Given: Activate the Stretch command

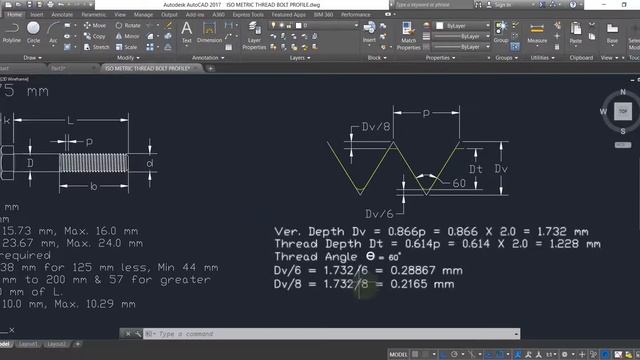Looking at the screenshot, I should [96, 47].
